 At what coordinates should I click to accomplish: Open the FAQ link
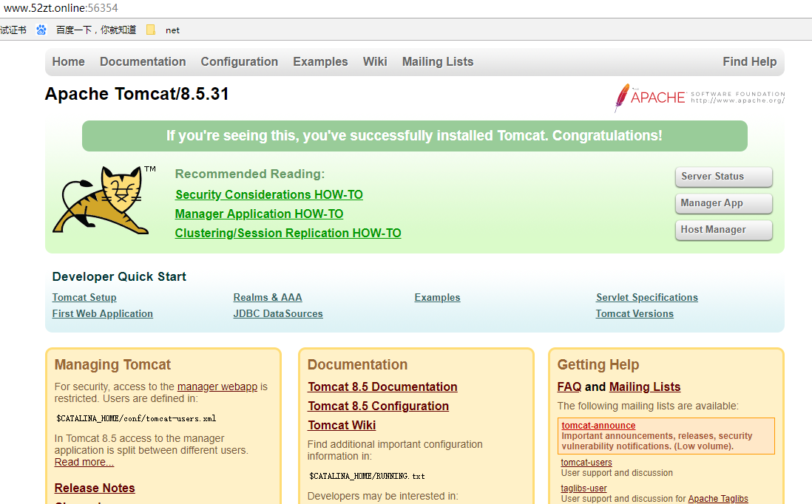pos(569,386)
